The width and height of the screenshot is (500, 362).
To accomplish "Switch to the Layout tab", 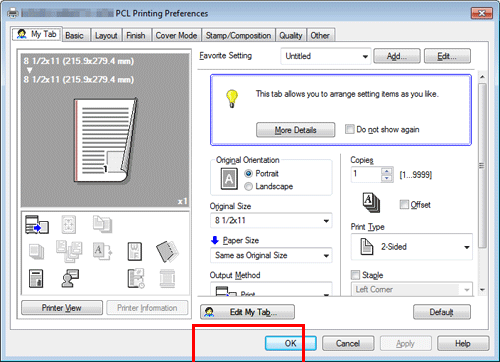I will point(106,35).
